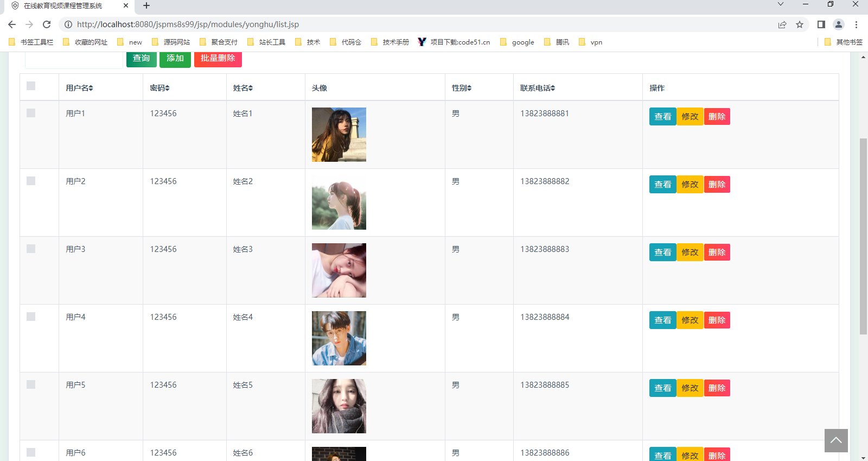Click the browser address bar URL
This screenshot has height=461, width=868.
(x=188, y=24)
